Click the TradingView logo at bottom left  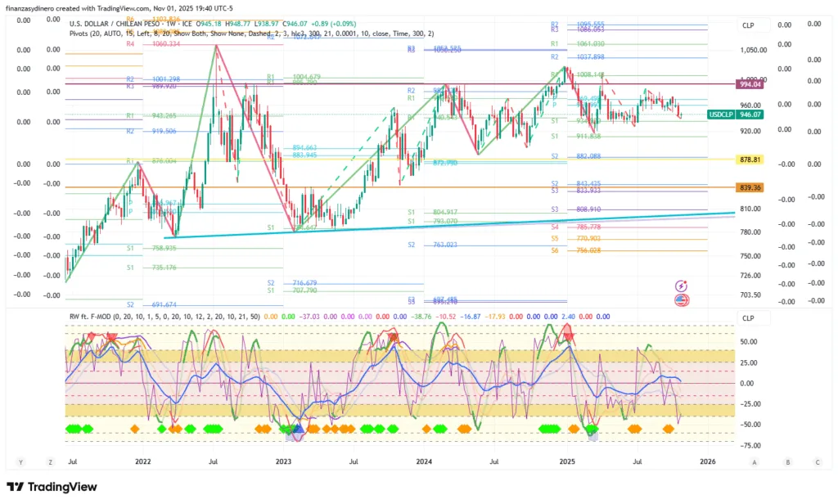pyautogui.click(x=52, y=488)
